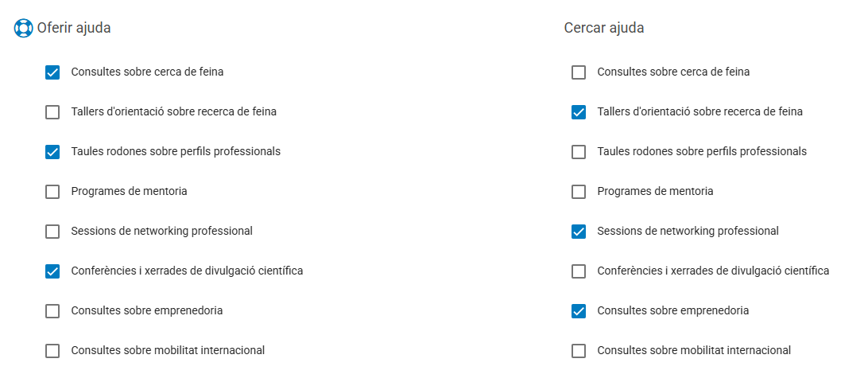Check Consultes sobre mobilitat internacional under Oferir ajuda
The width and height of the screenshot is (868, 382).
click(52, 351)
